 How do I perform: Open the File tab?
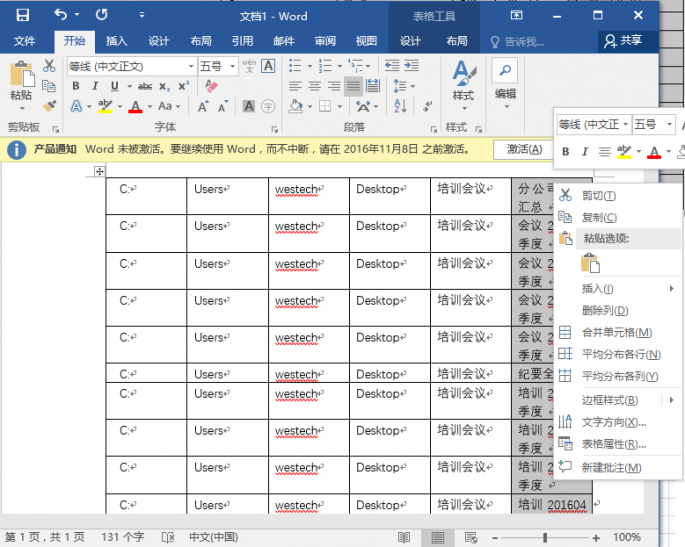[24, 41]
